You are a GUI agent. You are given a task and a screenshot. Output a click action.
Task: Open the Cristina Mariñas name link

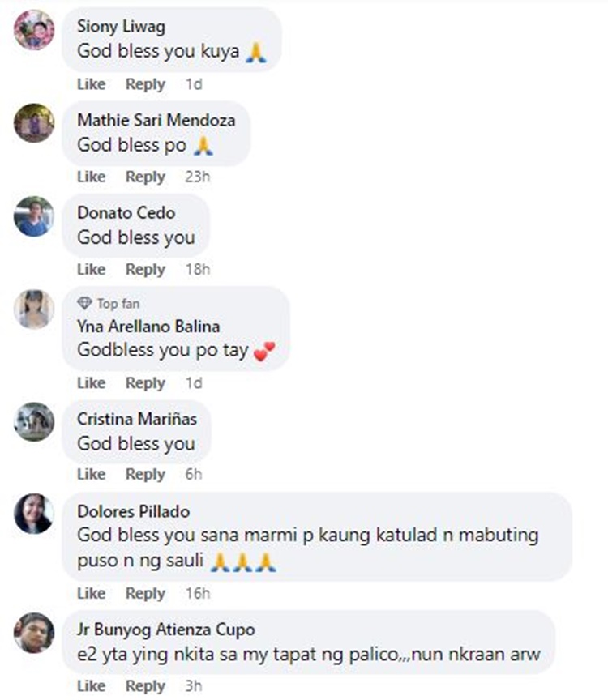(x=137, y=419)
